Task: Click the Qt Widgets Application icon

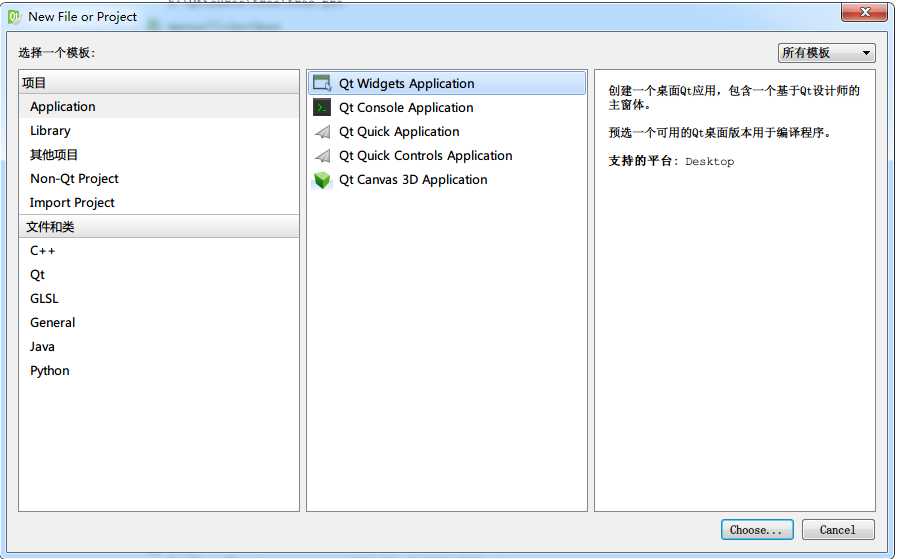Action: [x=322, y=84]
